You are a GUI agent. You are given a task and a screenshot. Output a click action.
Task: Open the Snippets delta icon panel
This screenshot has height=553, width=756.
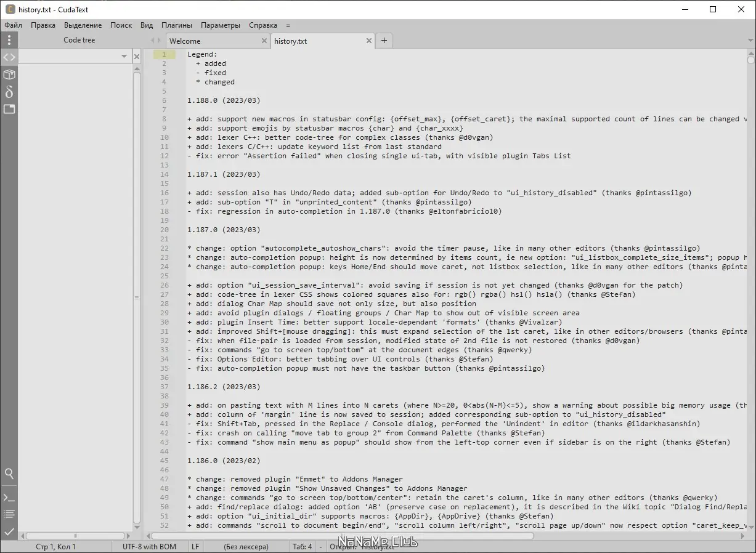[9, 92]
